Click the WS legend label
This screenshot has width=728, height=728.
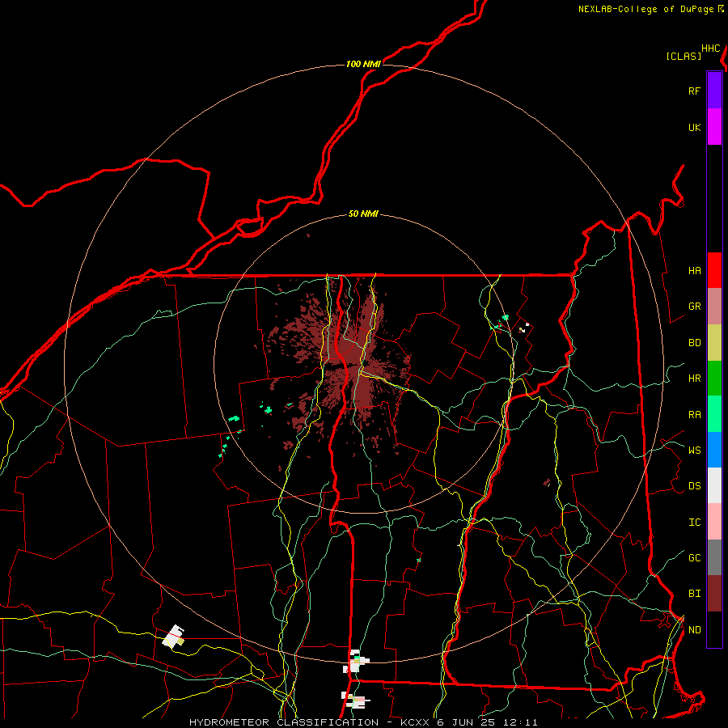[x=694, y=451]
